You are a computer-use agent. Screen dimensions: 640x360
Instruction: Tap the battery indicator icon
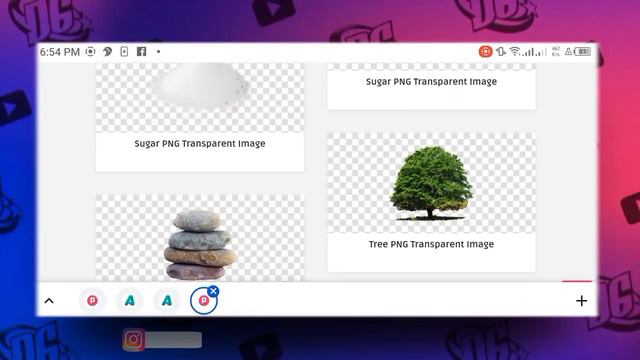click(583, 51)
